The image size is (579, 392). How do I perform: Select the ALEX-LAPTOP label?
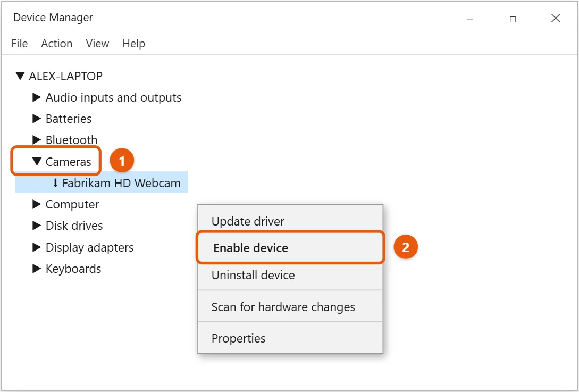[66, 76]
